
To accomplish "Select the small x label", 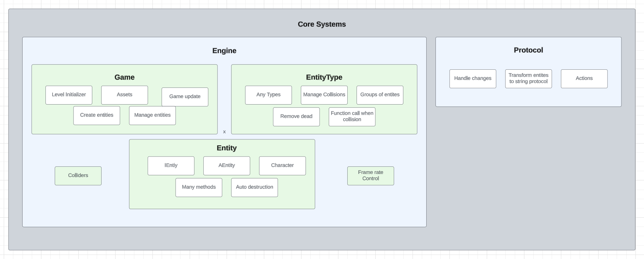I will click(224, 132).
